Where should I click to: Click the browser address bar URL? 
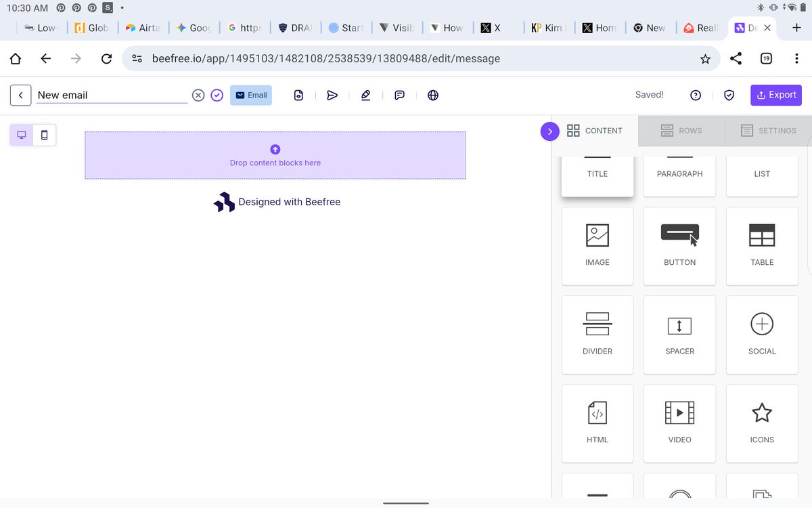point(326,59)
